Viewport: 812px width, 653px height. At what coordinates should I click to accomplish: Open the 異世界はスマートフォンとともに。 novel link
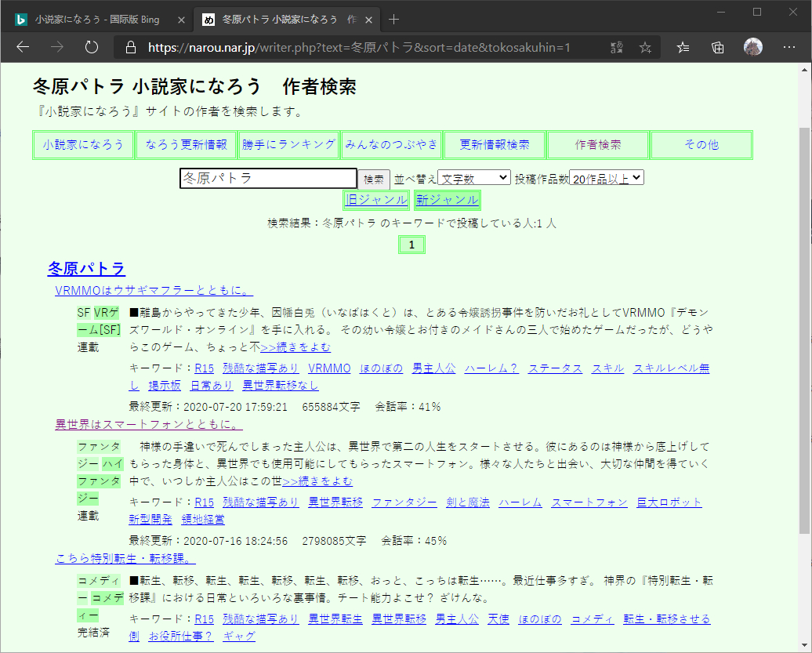(149, 424)
